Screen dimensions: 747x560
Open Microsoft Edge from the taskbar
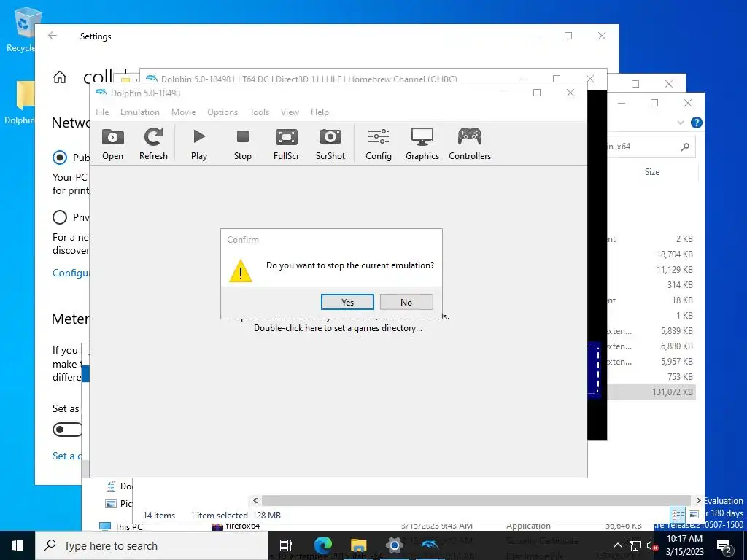click(322, 545)
